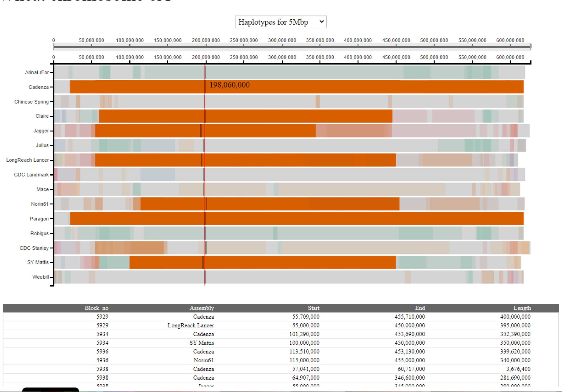
Task: Select the LongReach Lancer row label
Action: (x=28, y=160)
